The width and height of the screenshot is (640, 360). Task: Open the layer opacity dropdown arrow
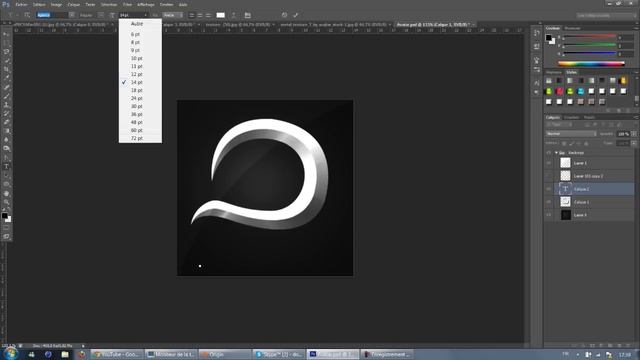point(633,134)
